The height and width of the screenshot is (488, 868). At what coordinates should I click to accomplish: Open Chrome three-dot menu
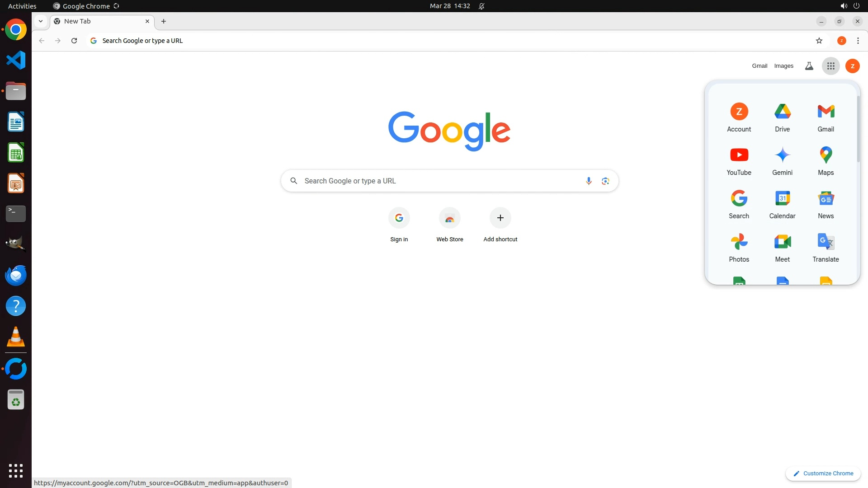858,41
